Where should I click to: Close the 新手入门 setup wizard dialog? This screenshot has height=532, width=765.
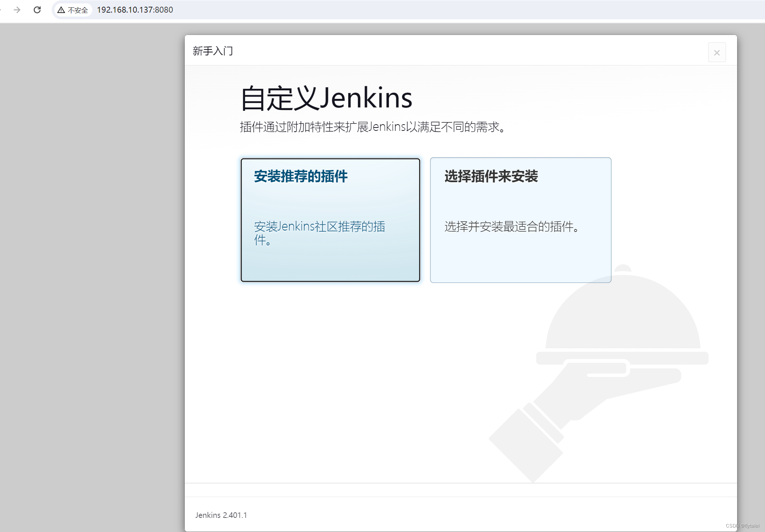click(717, 53)
